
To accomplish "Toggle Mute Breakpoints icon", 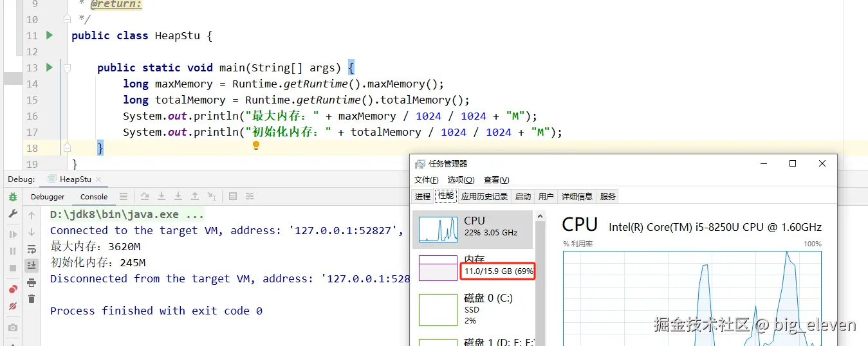I will click(x=13, y=306).
